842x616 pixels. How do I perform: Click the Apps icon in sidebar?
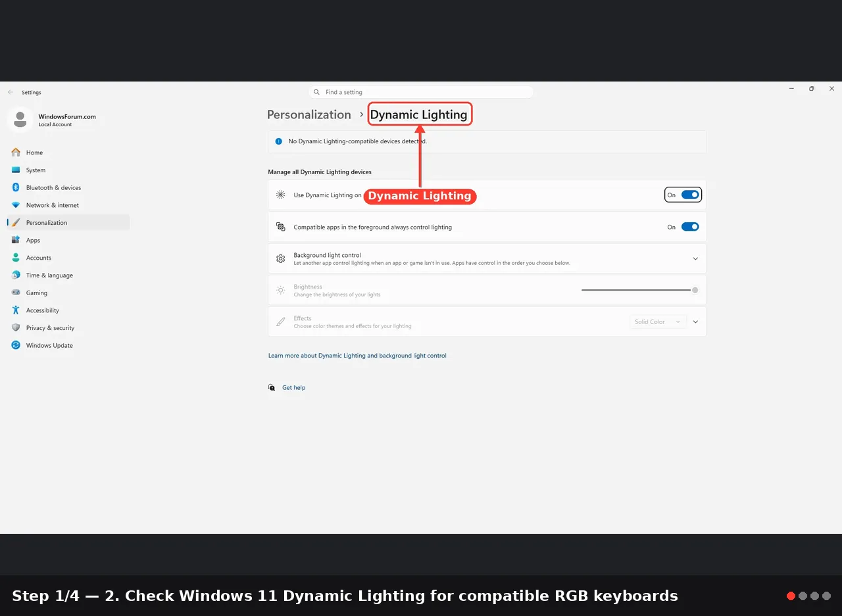coord(16,240)
